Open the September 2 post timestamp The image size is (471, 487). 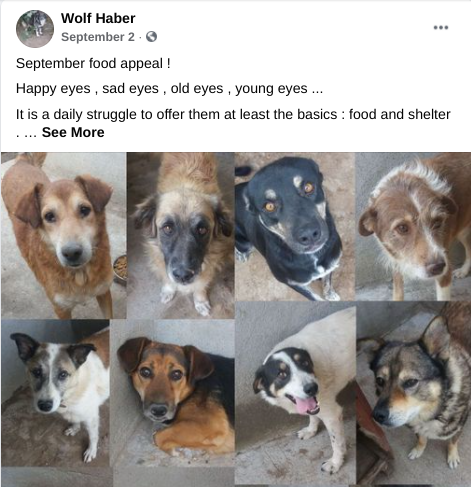tap(98, 37)
